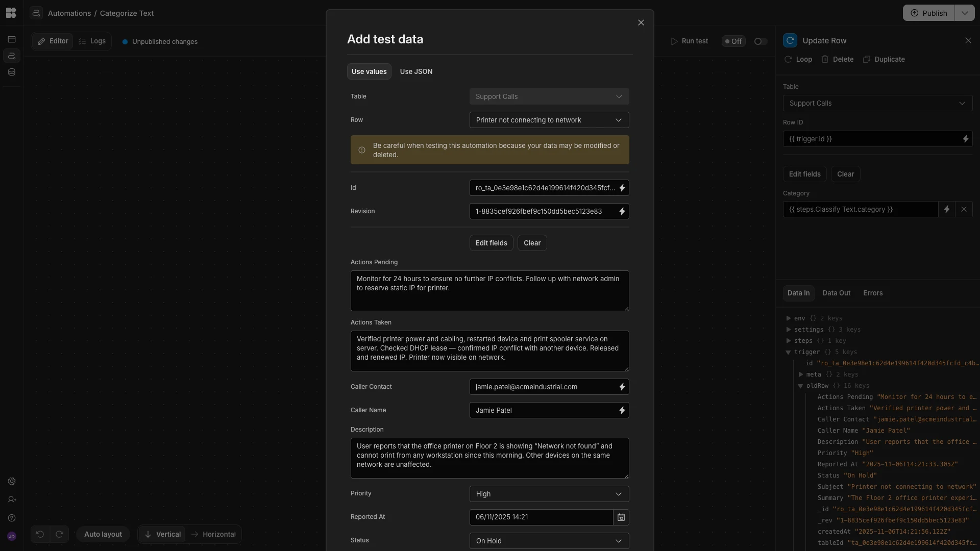Select Vertical layout option
The image size is (980, 551).
[162, 534]
